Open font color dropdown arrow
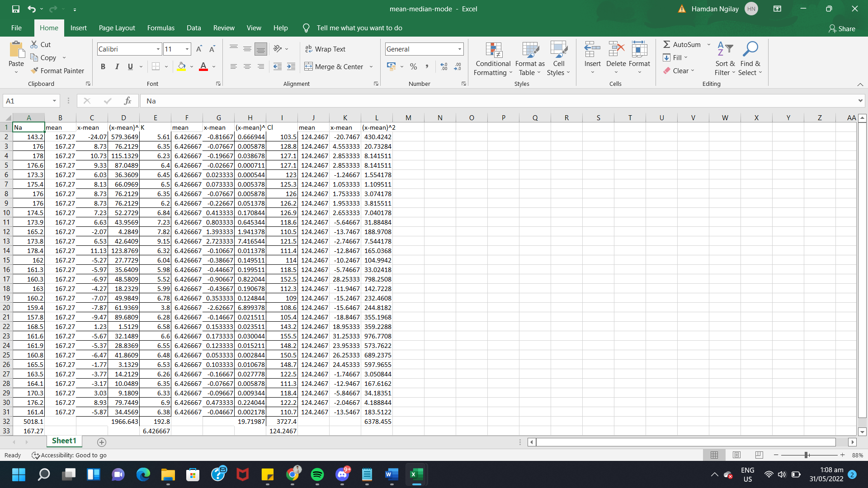Image resolution: width=868 pixels, height=488 pixels. point(214,67)
